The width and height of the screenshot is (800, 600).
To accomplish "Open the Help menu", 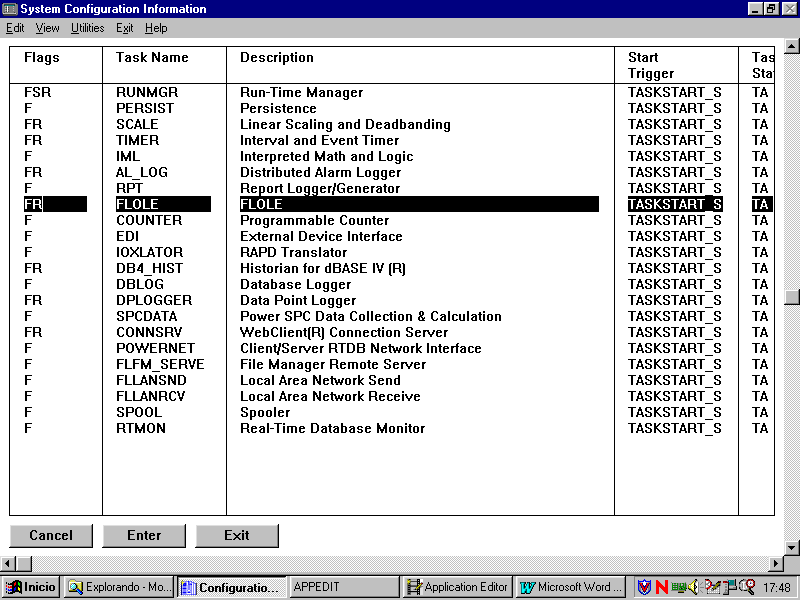I will click(156, 28).
